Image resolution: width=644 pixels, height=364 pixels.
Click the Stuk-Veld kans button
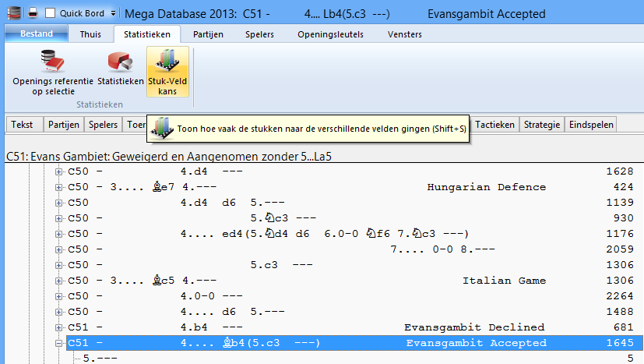point(167,72)
